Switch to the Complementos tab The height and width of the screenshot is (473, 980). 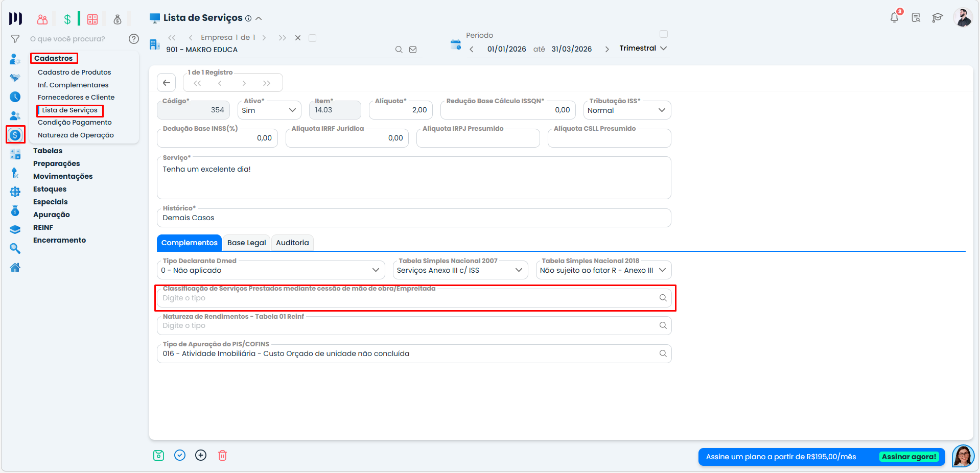[189, 243]
